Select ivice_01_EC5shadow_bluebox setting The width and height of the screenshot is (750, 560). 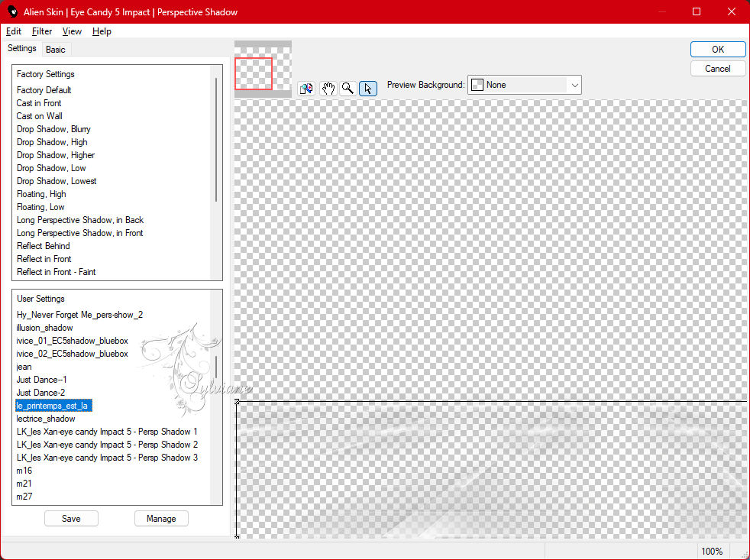73,340
